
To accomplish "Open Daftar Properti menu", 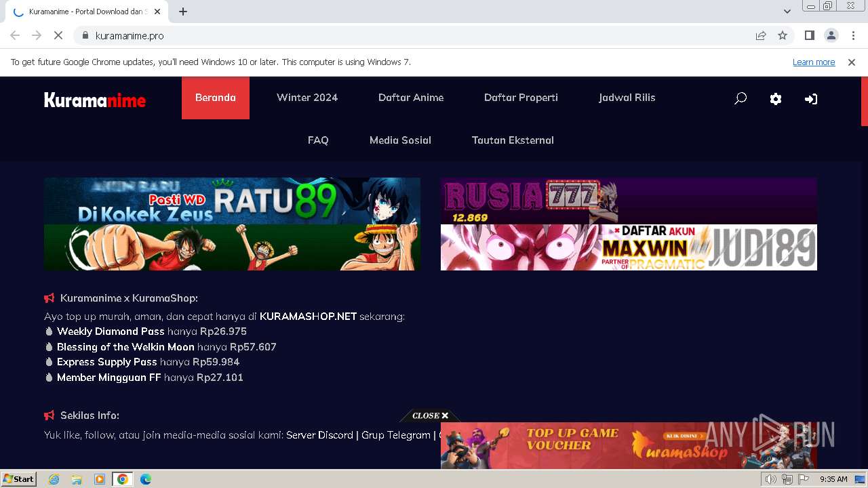I will pyautogui.click(x=521, y=98).
